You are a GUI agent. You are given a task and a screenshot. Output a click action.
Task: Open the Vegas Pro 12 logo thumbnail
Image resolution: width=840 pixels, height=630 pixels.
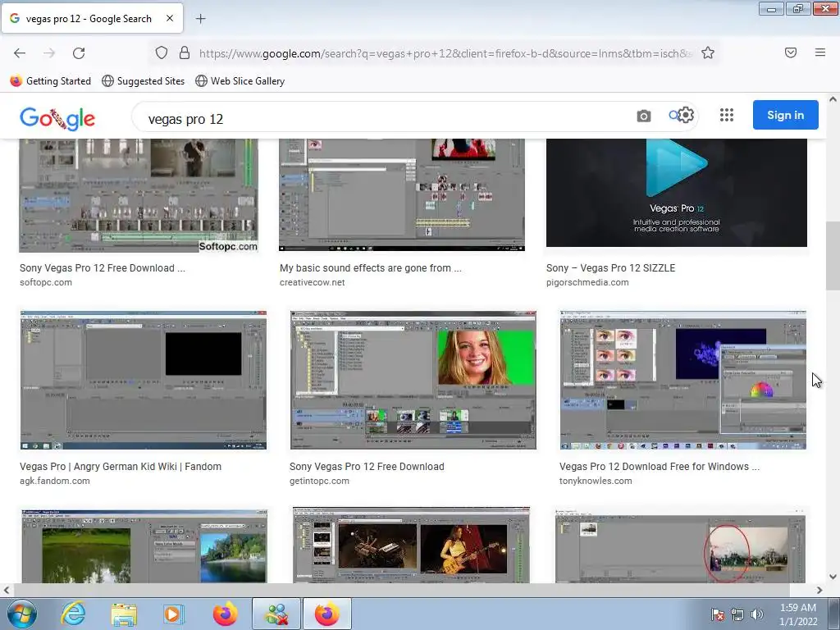pos(677,193)
